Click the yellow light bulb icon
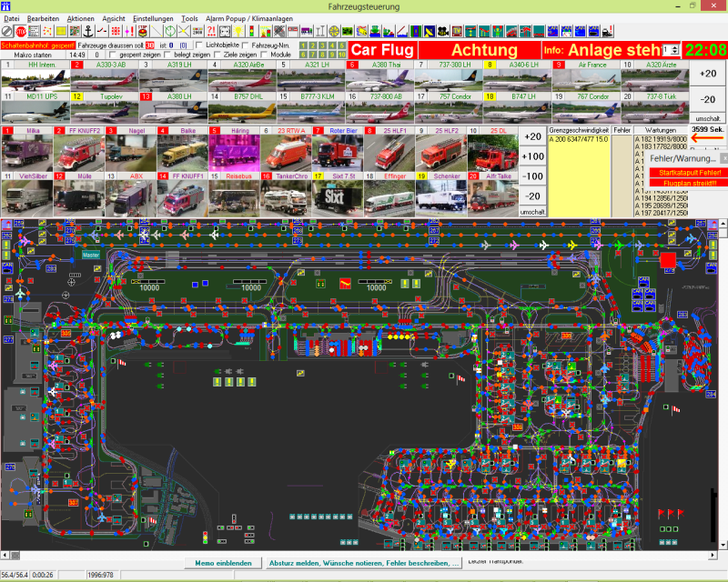Screen dimensions: 728x582 238,32
